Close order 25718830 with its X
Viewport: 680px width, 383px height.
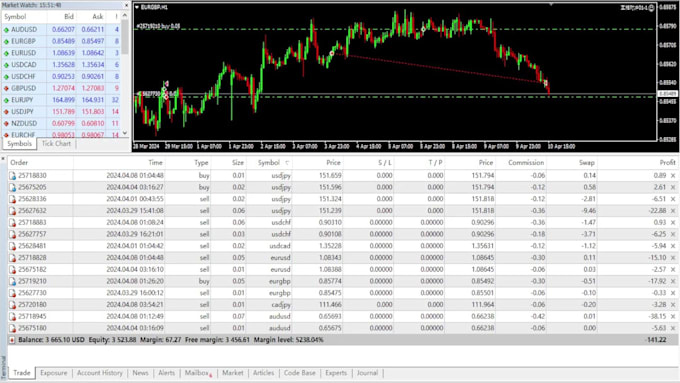tap(673, 176)
